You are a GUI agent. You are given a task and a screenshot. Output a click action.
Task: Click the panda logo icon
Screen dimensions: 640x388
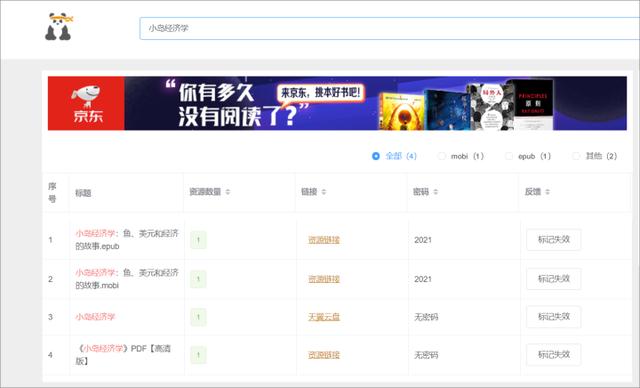click(59, 27)
